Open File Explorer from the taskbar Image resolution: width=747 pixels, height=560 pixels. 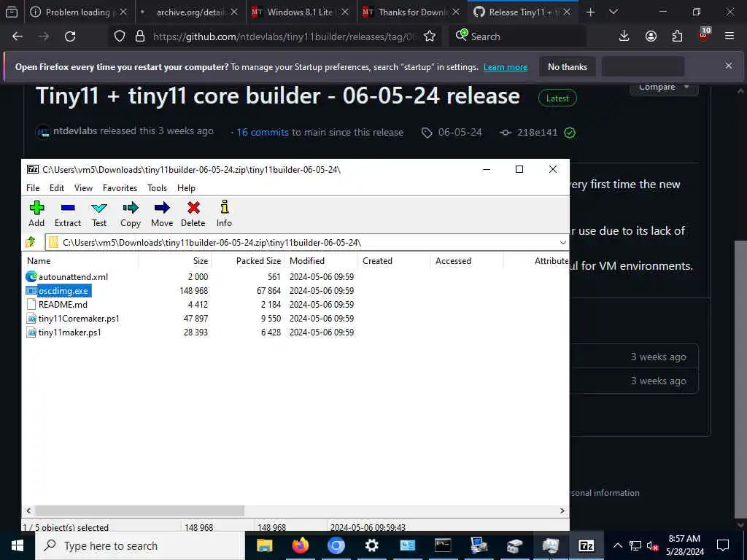[264, 545]
